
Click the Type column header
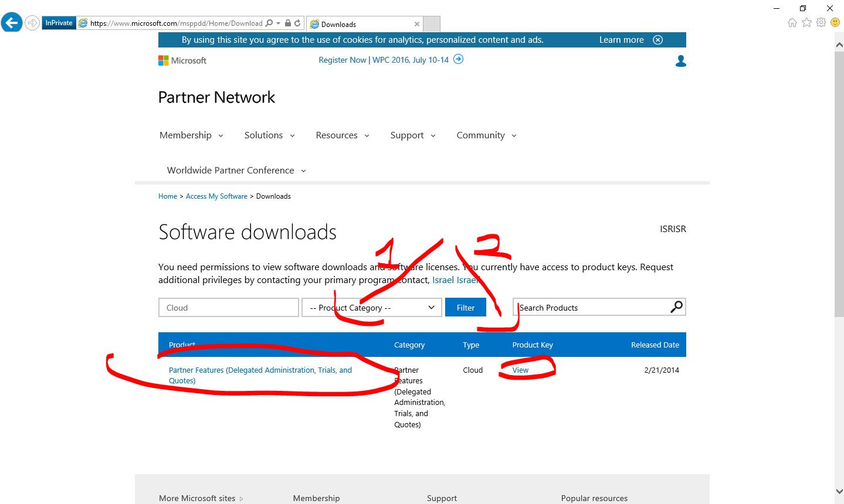pos(471,345)
